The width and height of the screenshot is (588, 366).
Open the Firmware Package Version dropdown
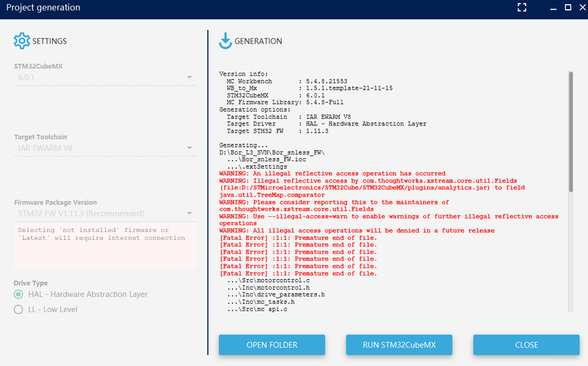click(x=105, y=214)
